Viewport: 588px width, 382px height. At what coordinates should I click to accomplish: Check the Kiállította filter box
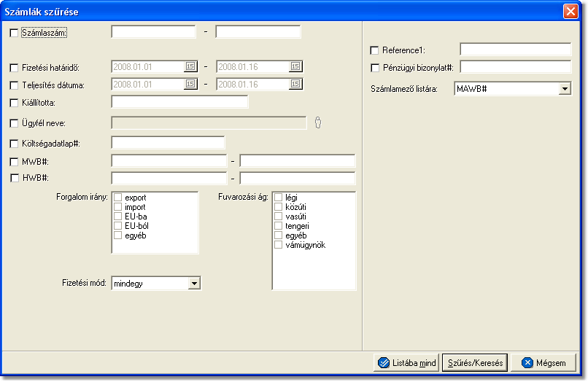(x=14, y=103)
